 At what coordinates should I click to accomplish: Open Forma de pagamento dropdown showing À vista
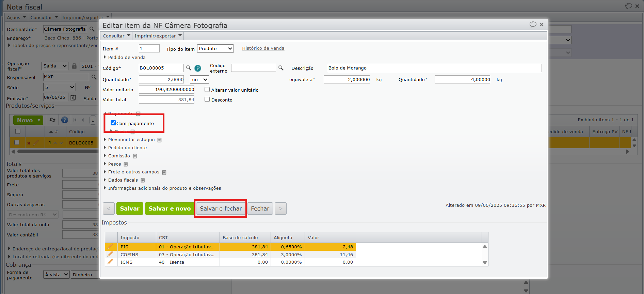point(57,275)
